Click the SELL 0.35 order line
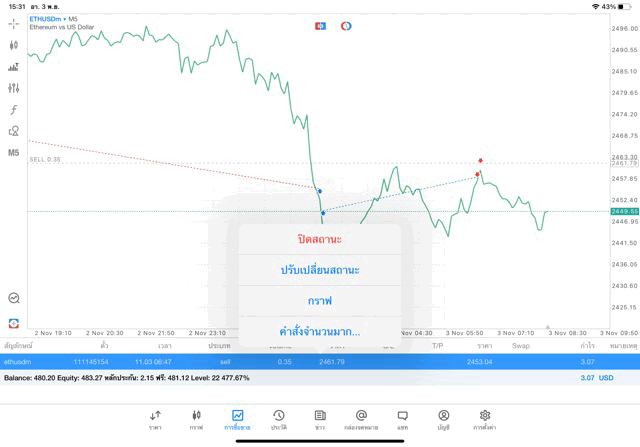The width and height of the screenshot is (640, 447). (x=45, y=159)
